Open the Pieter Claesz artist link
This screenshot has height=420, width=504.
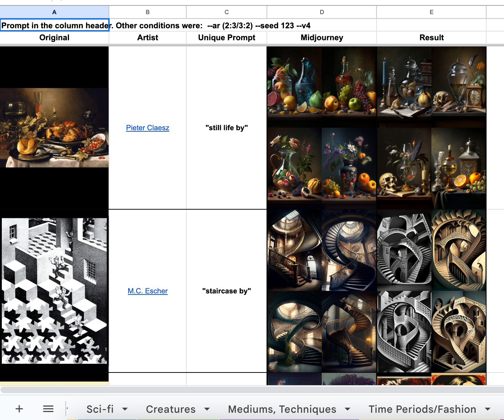[147, 128]
